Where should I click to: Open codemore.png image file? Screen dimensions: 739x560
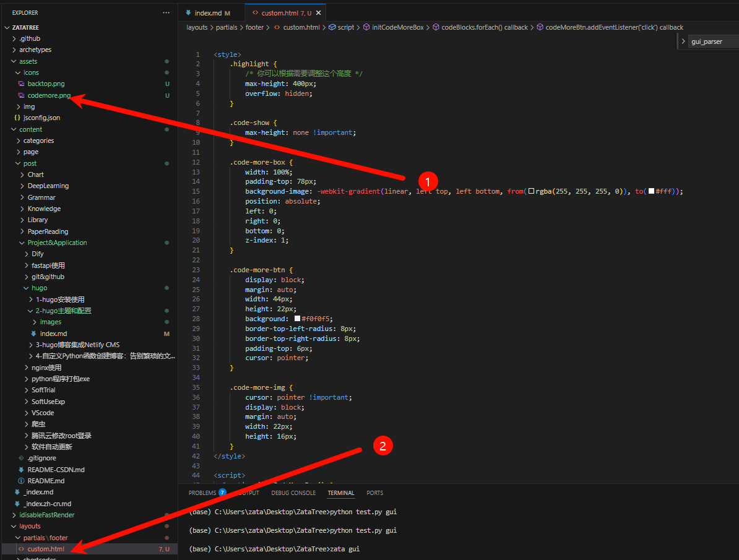coord(48,95)
